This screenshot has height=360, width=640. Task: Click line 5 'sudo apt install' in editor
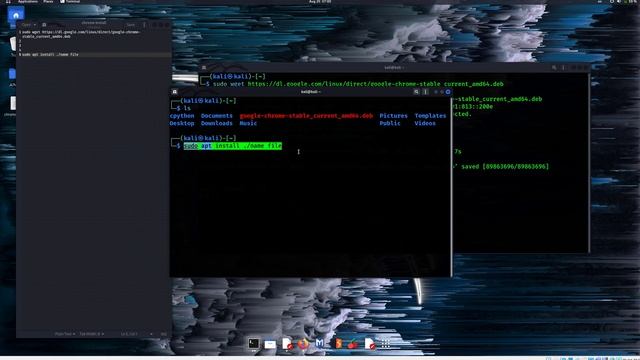click(x=50, y=54)
